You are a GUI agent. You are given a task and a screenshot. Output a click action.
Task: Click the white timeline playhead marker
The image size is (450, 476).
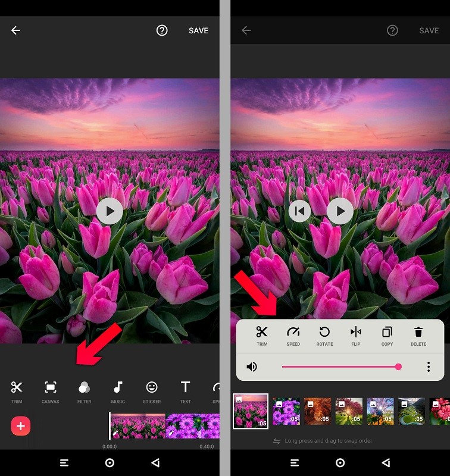pos(110,425)
